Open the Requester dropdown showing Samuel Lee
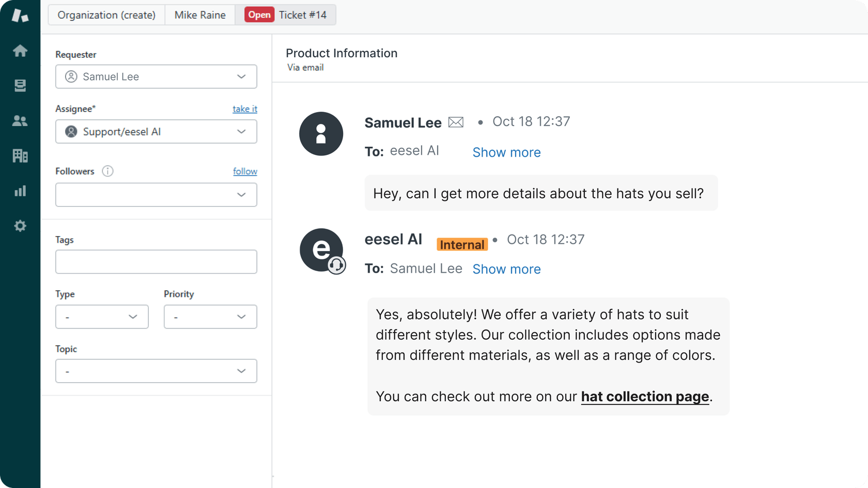Viewport: 868px width, 488px height. tap(156, 76)
